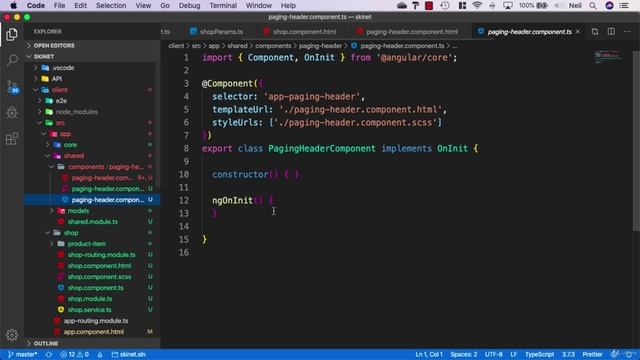Screen dimensions: 640x360
Task: Click TypeScript version 3.7.3 in status bar
Action: [x=568, y=354]
